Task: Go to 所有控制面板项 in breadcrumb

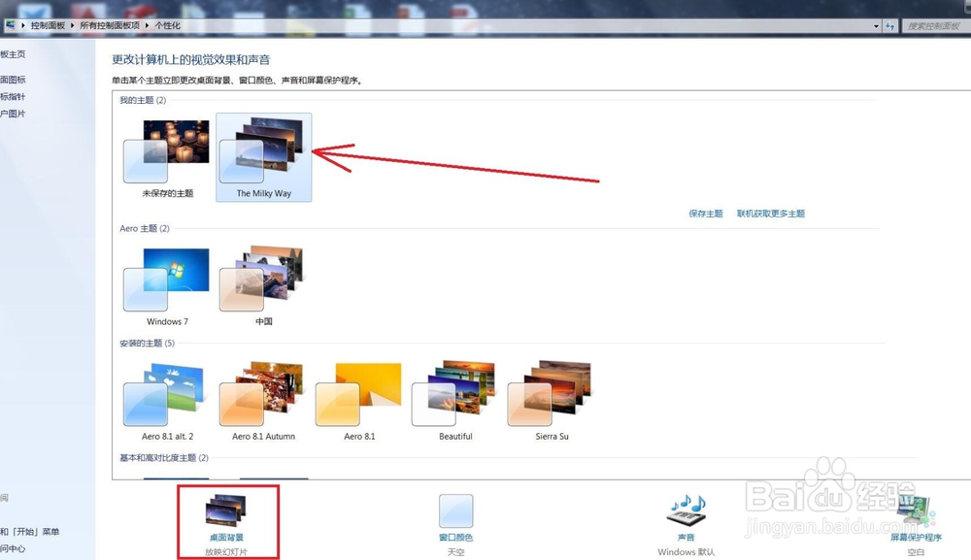Action: pyautogui.click(x=110, y=25)
